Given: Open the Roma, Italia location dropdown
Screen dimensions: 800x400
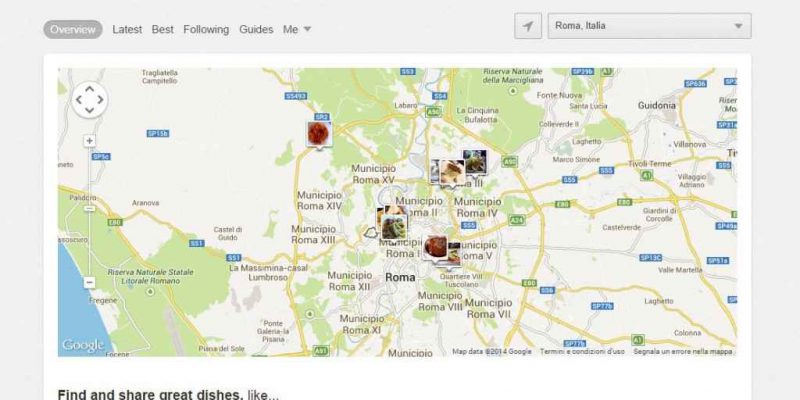Looking at the screenshot, I should [649, 26].
